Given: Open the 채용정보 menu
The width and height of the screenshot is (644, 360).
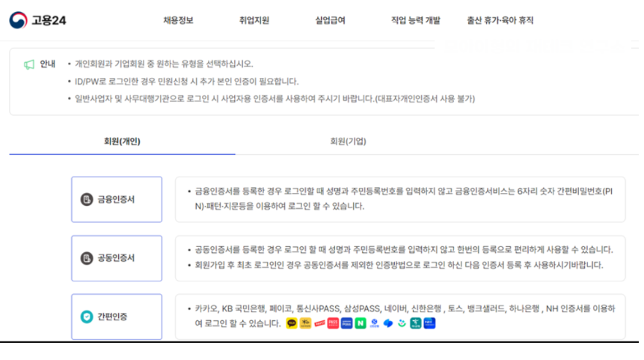Looking at the screenshot, I should point(178,20).
